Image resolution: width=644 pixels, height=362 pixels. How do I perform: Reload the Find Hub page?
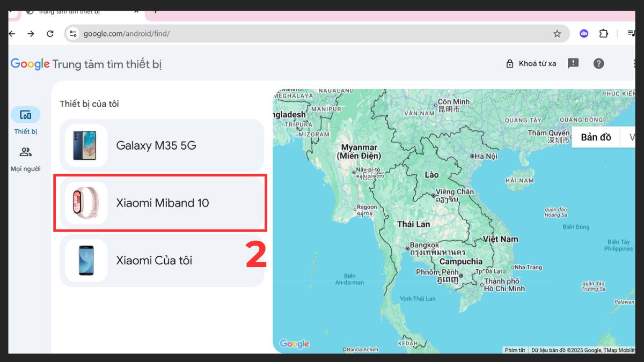(x=50, y=33)
